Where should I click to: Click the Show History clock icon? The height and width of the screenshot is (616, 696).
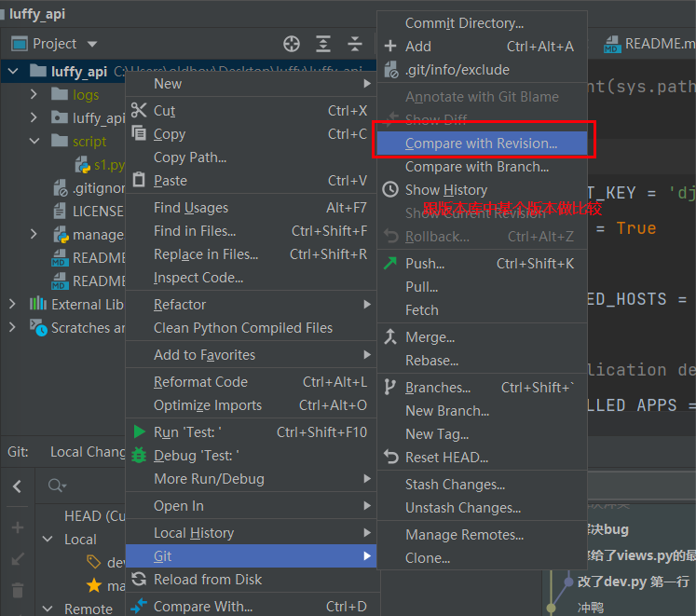coord(390,189)
